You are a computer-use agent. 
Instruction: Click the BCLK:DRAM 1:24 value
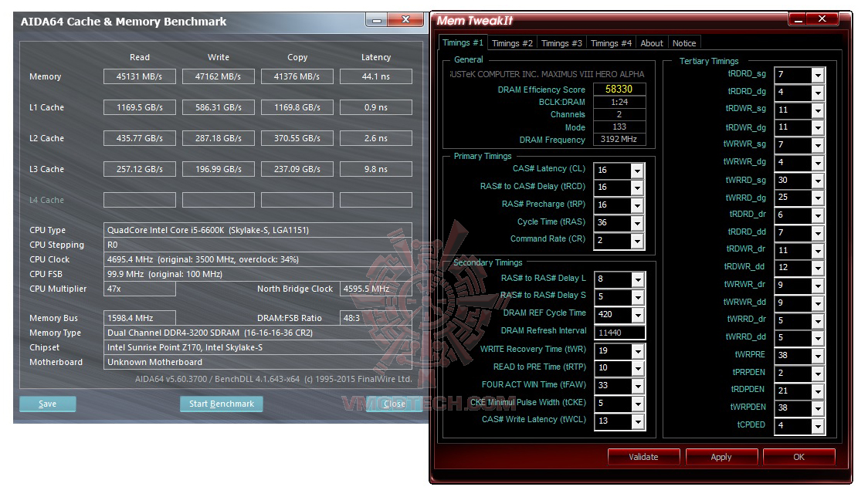coord(619,102)
